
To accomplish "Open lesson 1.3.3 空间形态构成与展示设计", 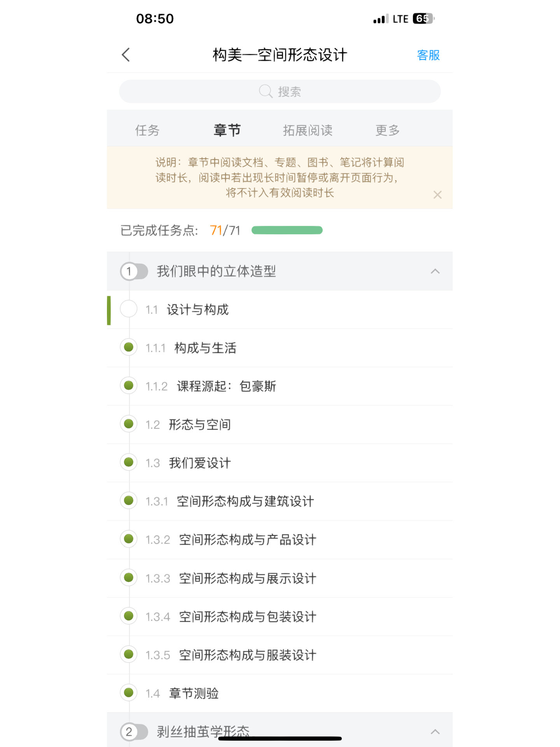I will (280, 578).
